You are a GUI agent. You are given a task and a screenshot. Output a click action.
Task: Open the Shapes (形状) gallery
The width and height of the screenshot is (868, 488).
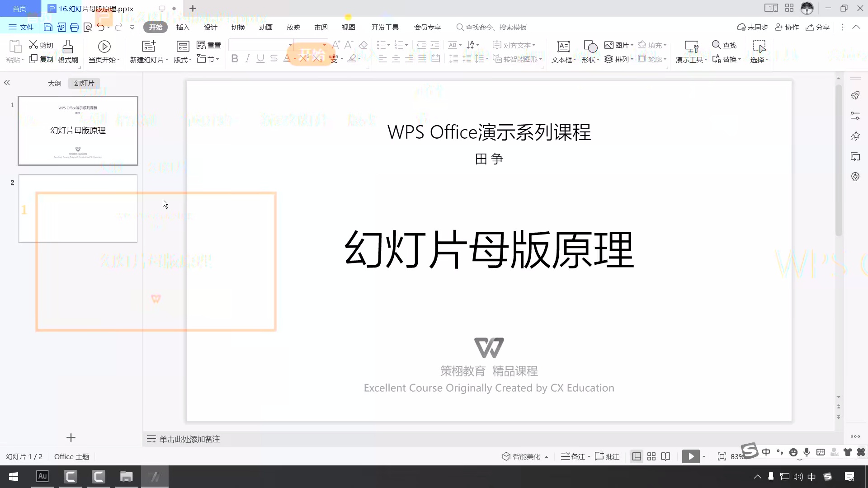(x=590, y=52)
